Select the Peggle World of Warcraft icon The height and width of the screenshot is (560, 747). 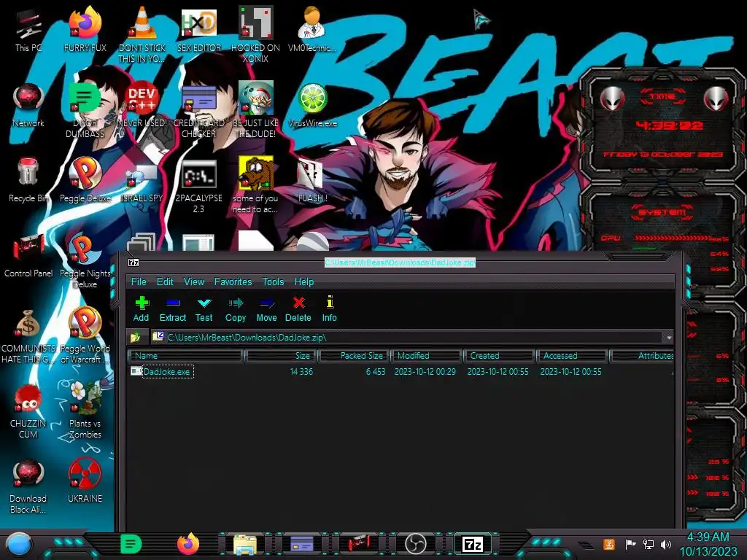pyautogui.click(x=85, y=335)
